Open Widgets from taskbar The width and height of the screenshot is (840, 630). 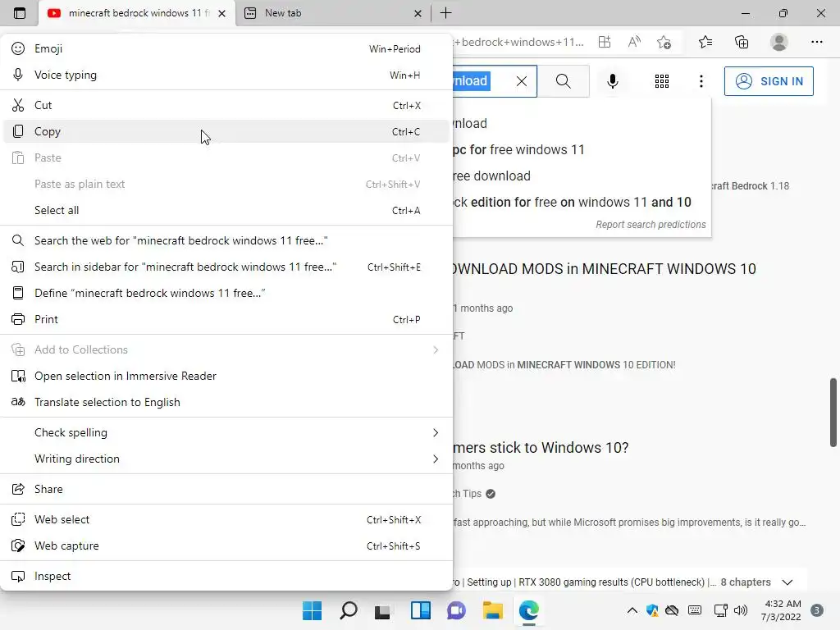tap(421, 610)
